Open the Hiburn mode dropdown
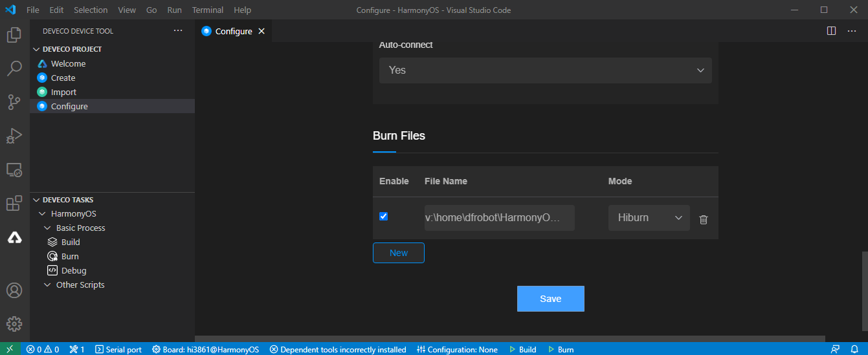Viewport: 868px width, 355px height. tap(649, 218)
